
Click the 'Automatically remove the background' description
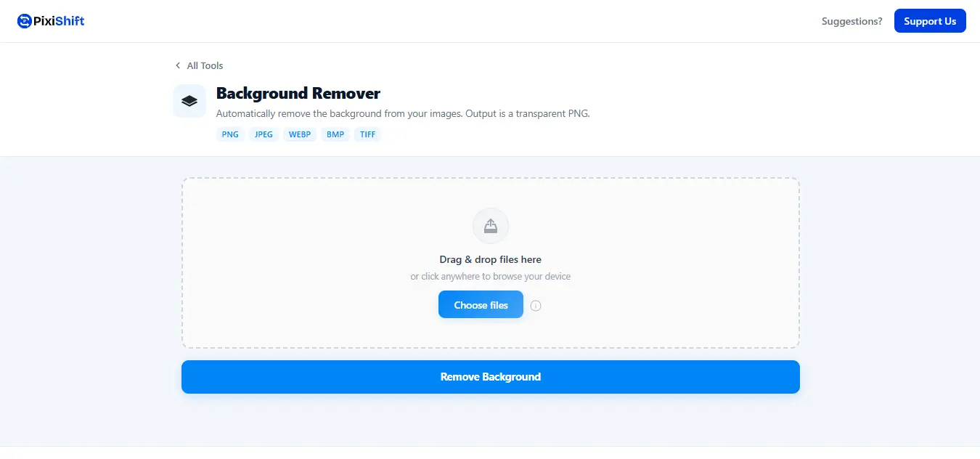pos(403,114)
